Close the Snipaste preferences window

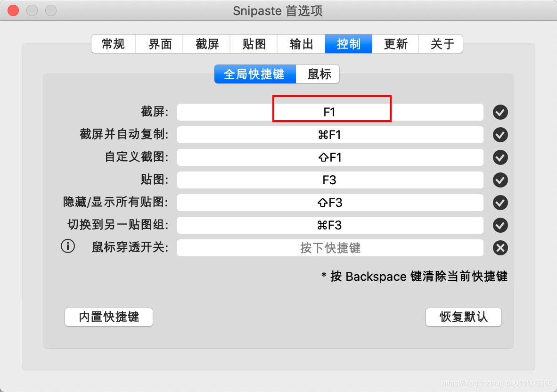click(13, 11)
